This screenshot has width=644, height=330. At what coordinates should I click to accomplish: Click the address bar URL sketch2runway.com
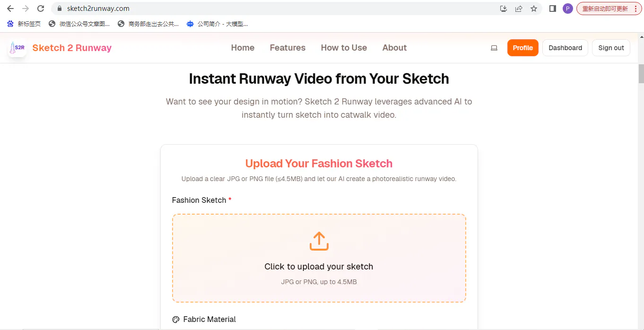98,9
